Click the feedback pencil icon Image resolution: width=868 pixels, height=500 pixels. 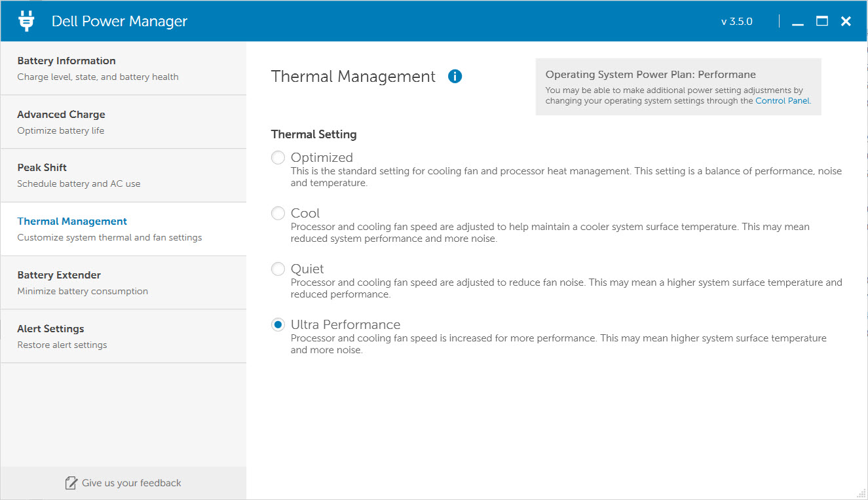click(71, 484)
